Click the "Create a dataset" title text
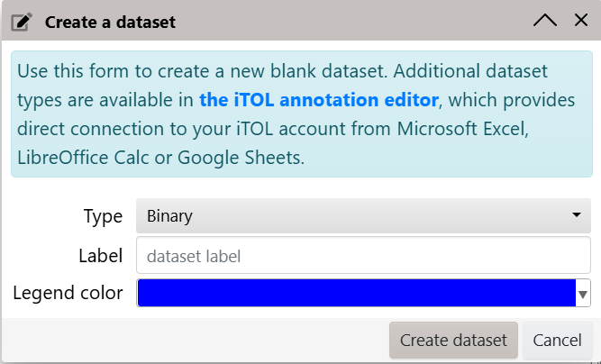This screenshot has width=601, height=364. coord(111,22)
